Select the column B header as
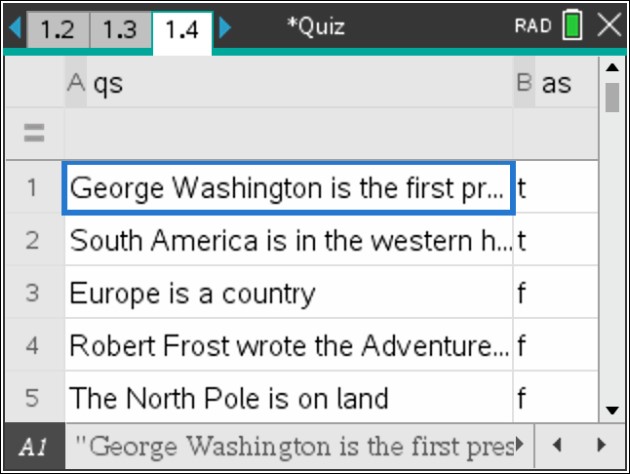The image size is (630, 474). (556, 84)
